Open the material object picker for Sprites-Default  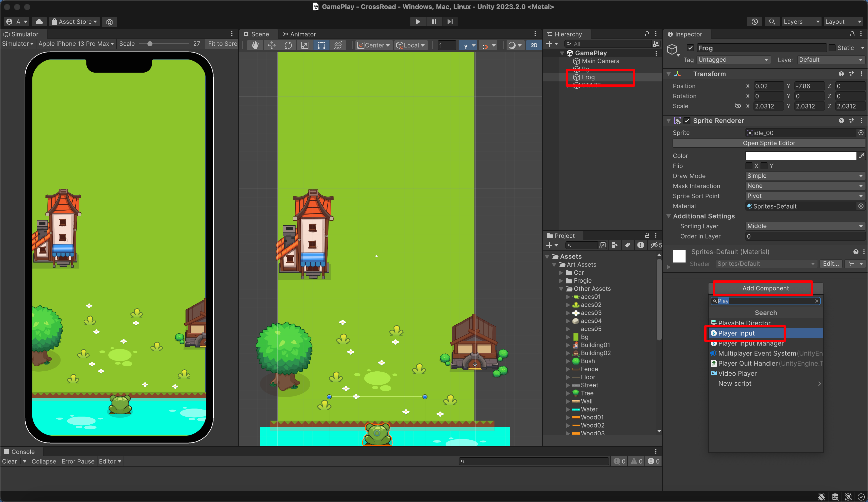pos(861,206)
